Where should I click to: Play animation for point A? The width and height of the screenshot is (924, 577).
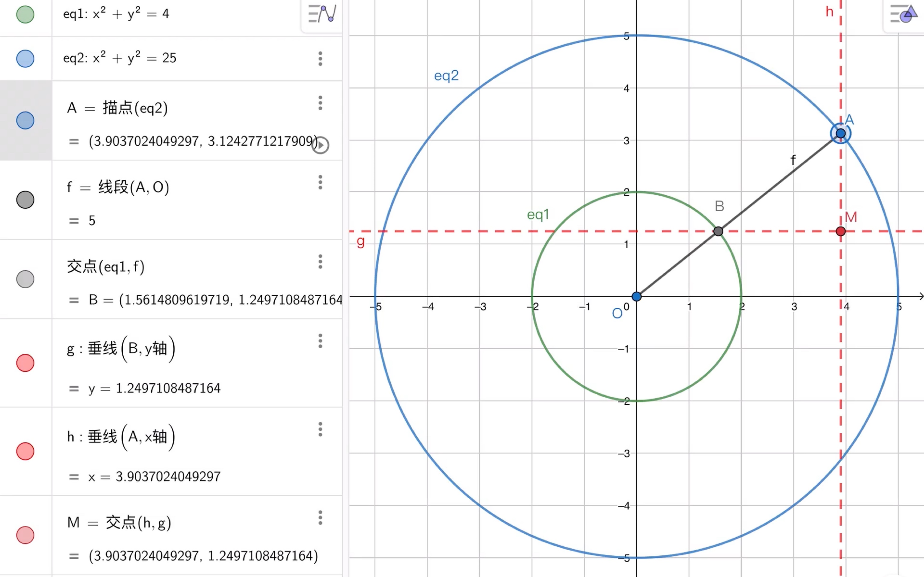(x=320, y=145)
